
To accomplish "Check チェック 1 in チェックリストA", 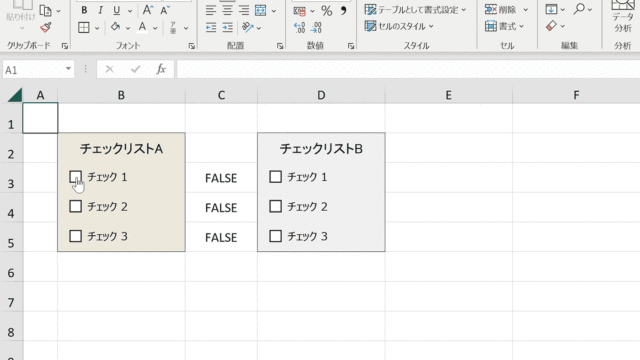I will (76, 177).
